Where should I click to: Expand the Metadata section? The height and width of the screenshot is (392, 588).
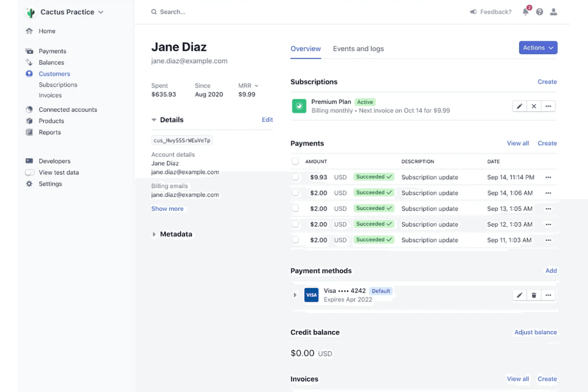(x=154, y=235)
